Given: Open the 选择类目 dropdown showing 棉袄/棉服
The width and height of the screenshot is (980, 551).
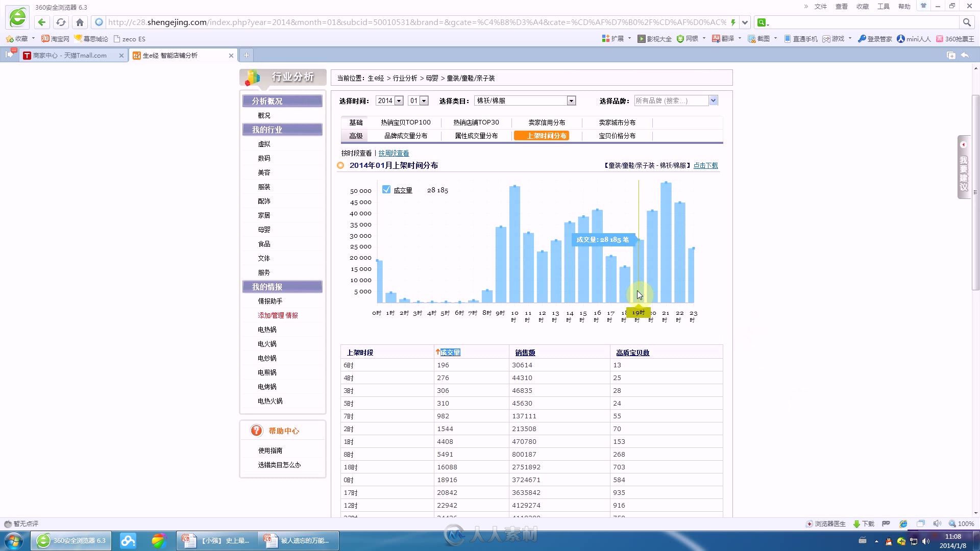Looking at the screenshot, I should (525, 101).
